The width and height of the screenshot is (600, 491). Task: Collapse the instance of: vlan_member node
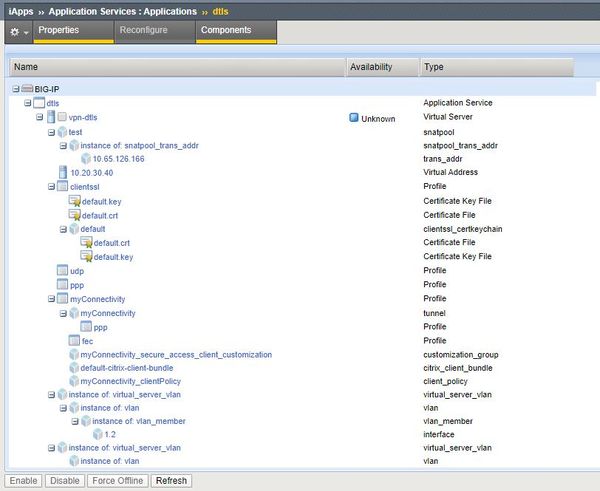pos(73,421)
